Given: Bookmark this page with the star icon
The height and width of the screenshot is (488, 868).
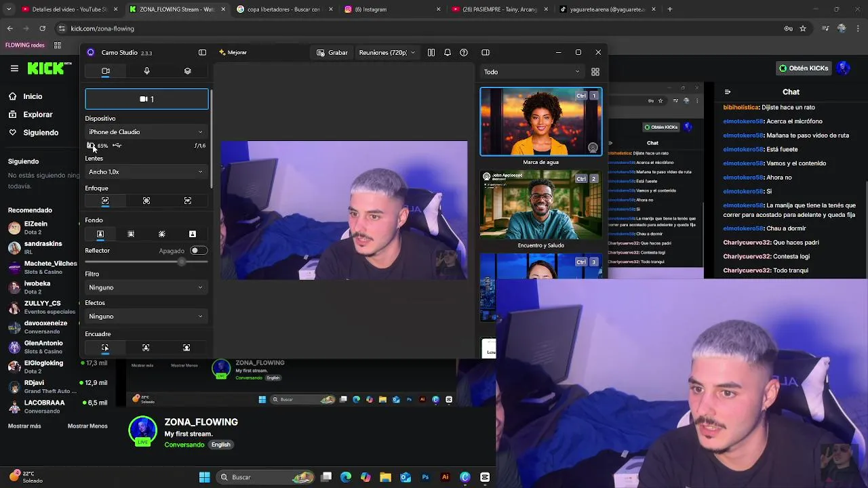Looking at the screenshot, I should tap(803, 28).
